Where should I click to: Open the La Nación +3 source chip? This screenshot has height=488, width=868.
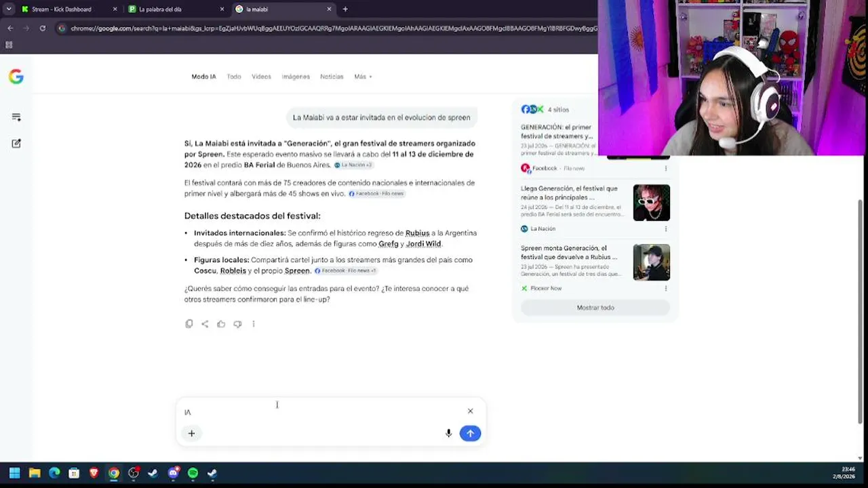353,165
